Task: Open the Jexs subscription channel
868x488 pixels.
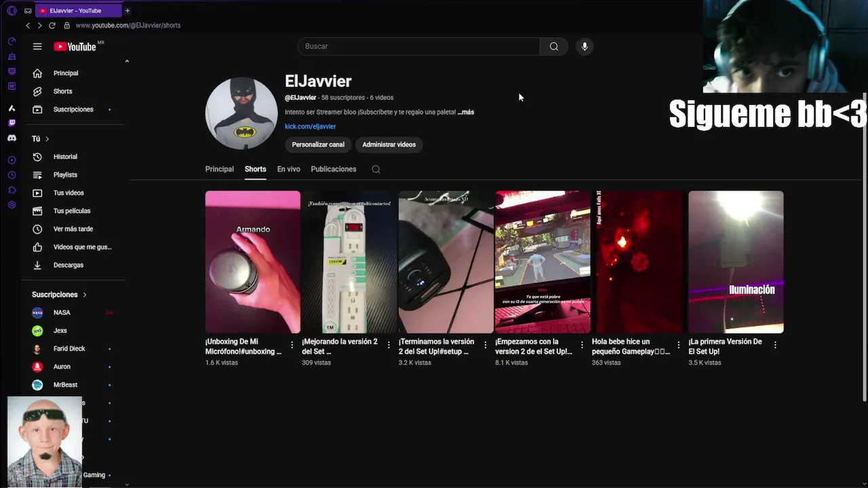Action: (73, 331)
